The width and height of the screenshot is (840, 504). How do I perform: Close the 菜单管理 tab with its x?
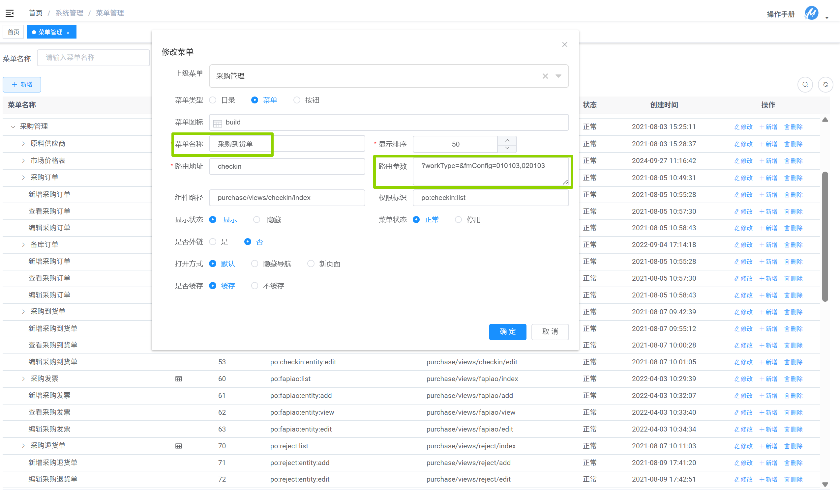[x=68, y=33]
